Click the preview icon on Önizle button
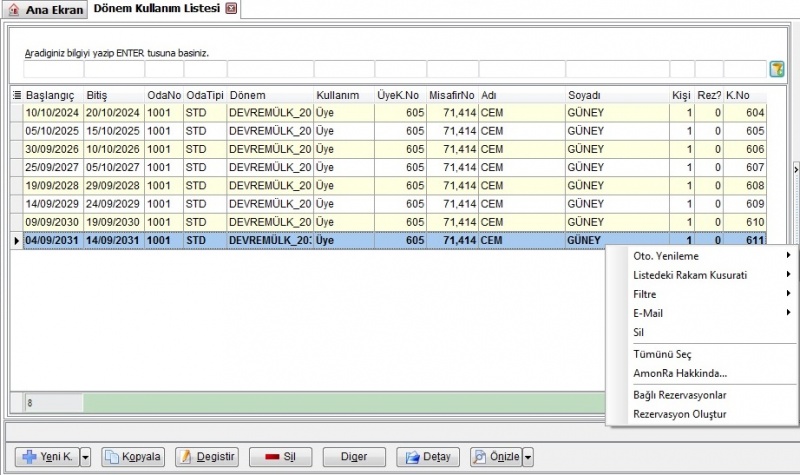Viewport: 800px width, 475px height. [479, 457]
